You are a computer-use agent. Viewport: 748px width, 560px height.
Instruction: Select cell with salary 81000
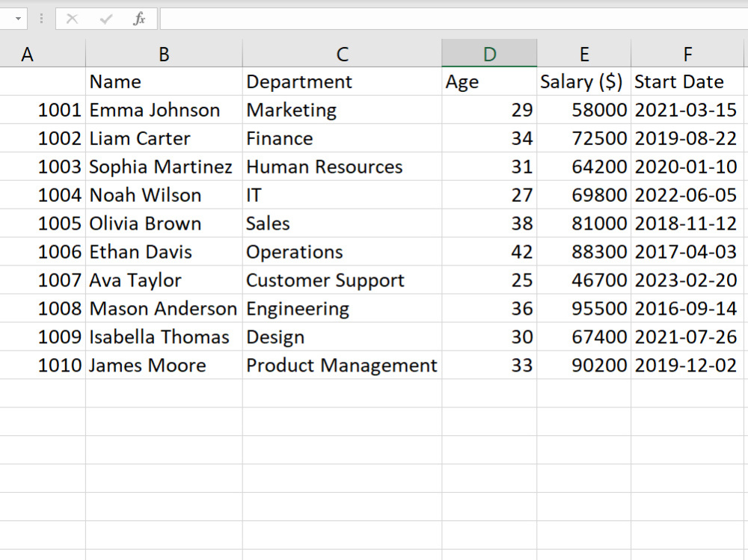[584, 224]
